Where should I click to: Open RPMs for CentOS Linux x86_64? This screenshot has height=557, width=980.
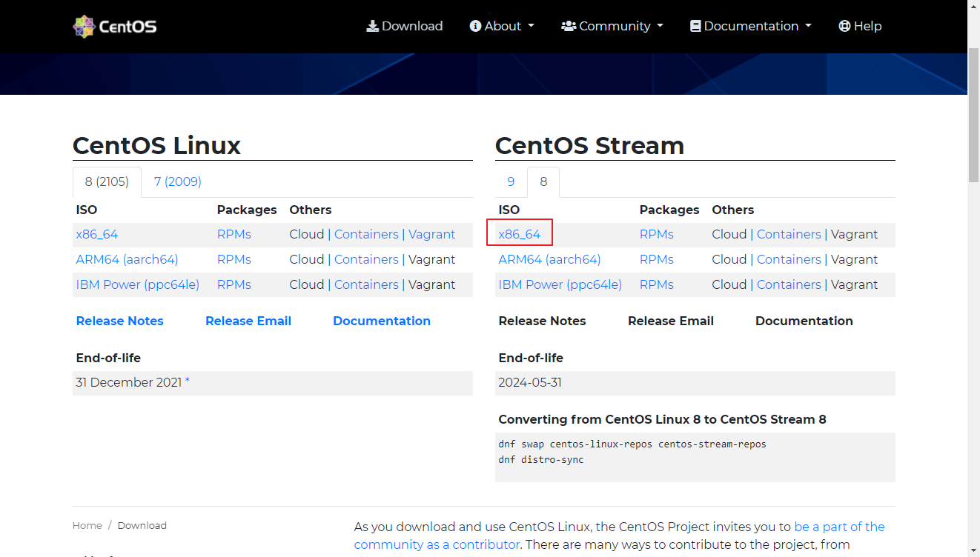click(234, 234)
